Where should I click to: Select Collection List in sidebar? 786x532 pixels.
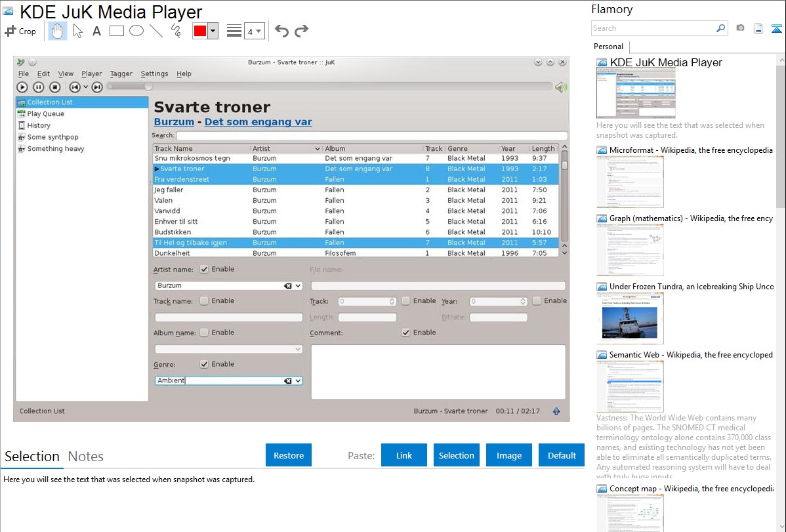[x=82, y=102]
